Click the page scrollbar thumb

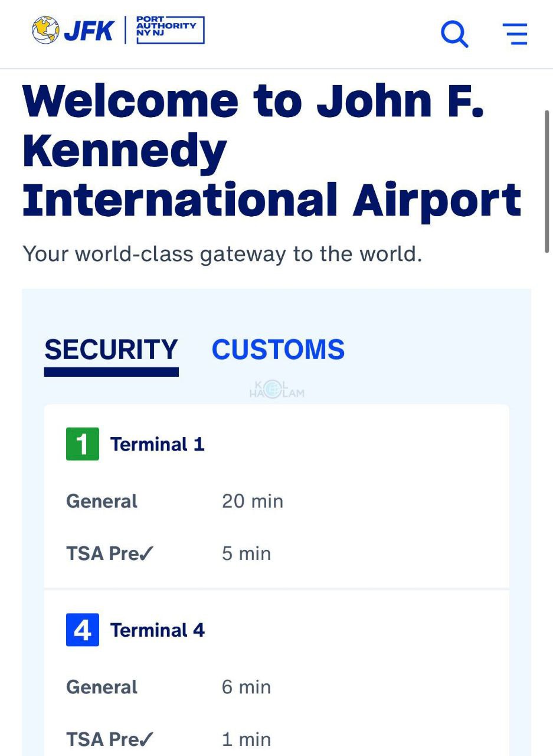pyautogui.click(x=547, y=180)
